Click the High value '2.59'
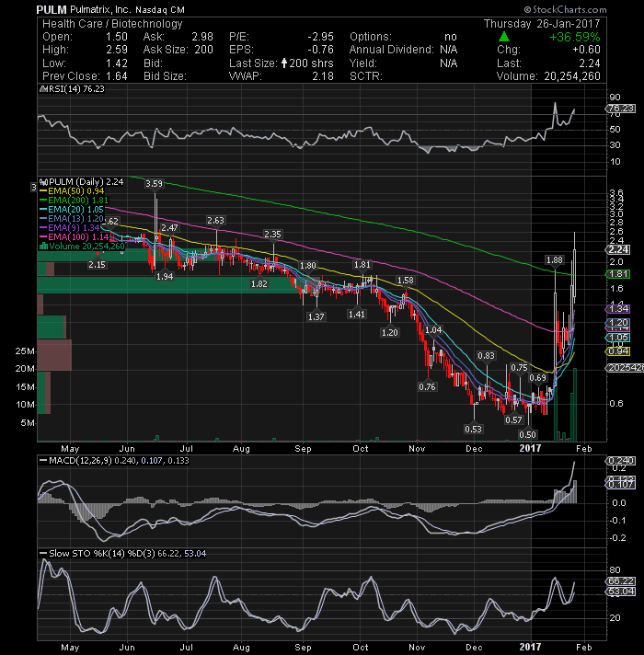 coord(117,50)
